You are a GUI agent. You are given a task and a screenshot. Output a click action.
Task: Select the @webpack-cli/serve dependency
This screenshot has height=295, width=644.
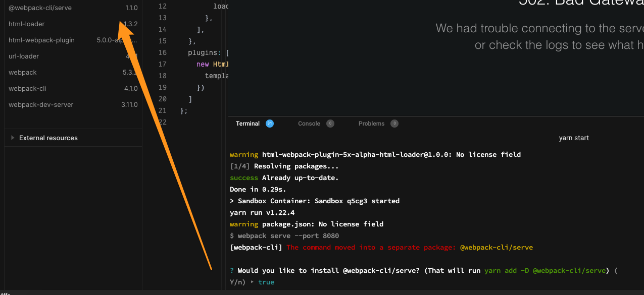pos(73,8)
